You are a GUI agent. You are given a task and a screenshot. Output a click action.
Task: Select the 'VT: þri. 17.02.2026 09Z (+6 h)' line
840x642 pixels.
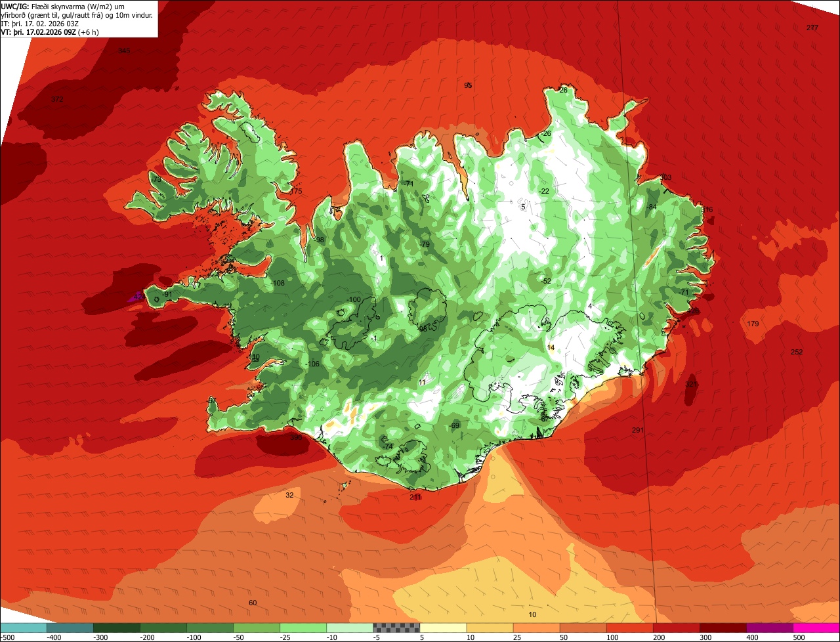pyautogui.click(x=50, y=32)
